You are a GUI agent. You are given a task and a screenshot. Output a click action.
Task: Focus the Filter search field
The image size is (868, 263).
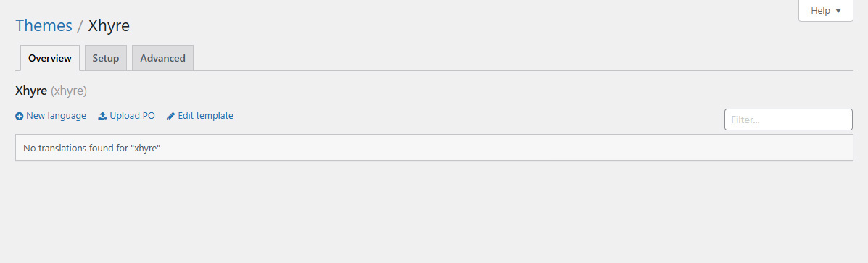click(788, 120)
